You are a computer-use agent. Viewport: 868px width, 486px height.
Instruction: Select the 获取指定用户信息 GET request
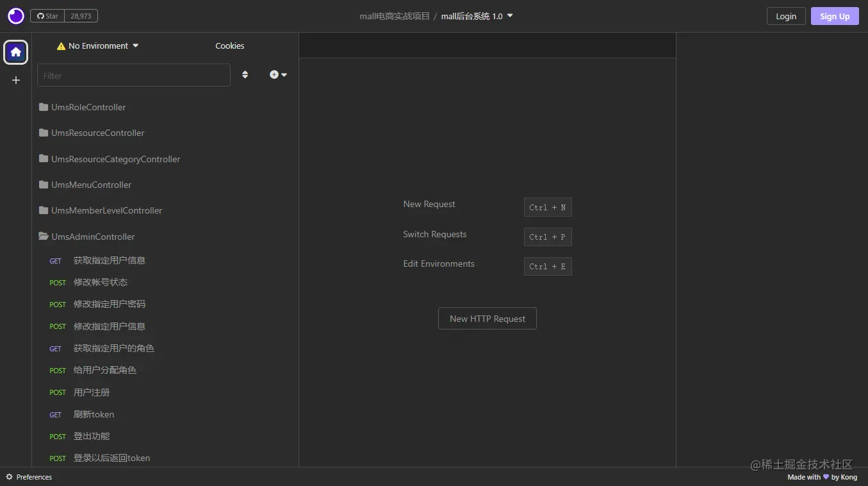pos(165,260)
